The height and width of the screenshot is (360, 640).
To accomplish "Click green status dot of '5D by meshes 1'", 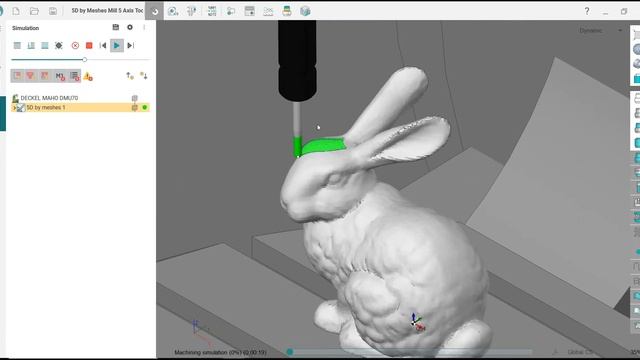I will coord(144,107).
